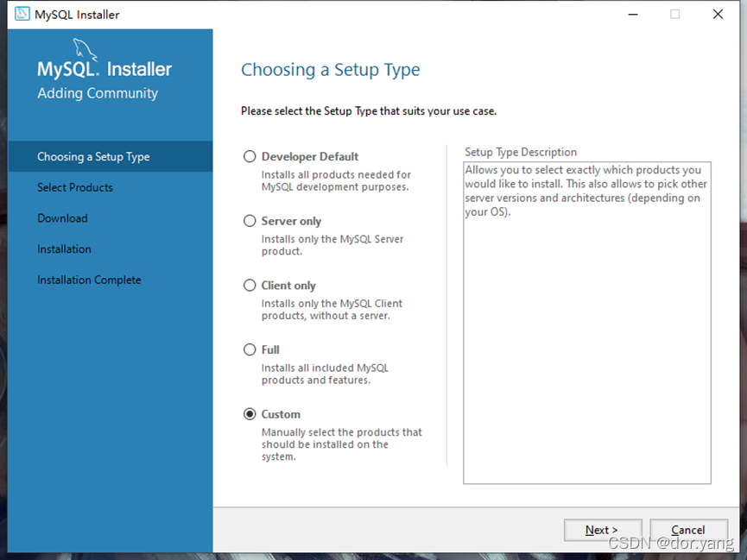Click the Next > button

tap(603, 530)
